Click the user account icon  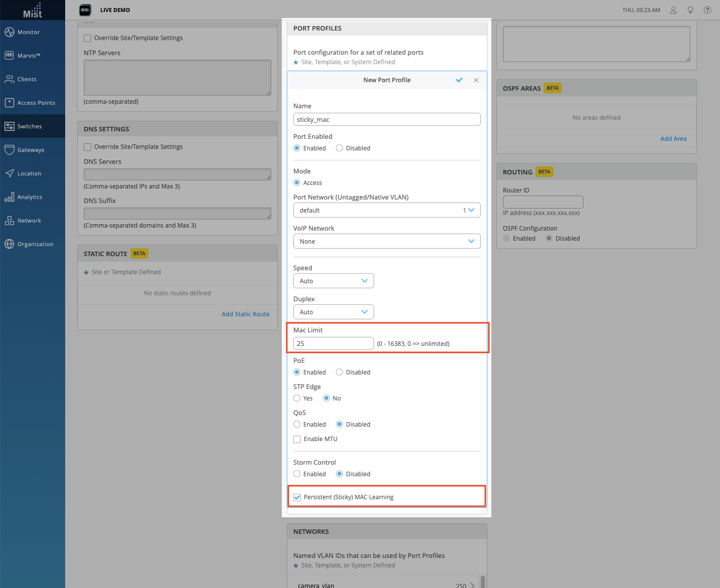click(x=673, y=10)
